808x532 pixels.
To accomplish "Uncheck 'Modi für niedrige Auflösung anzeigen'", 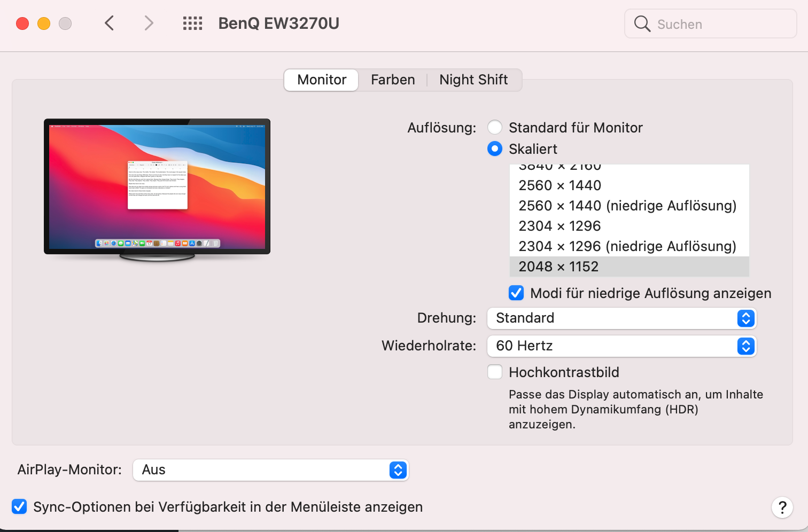I will point(516,293).
